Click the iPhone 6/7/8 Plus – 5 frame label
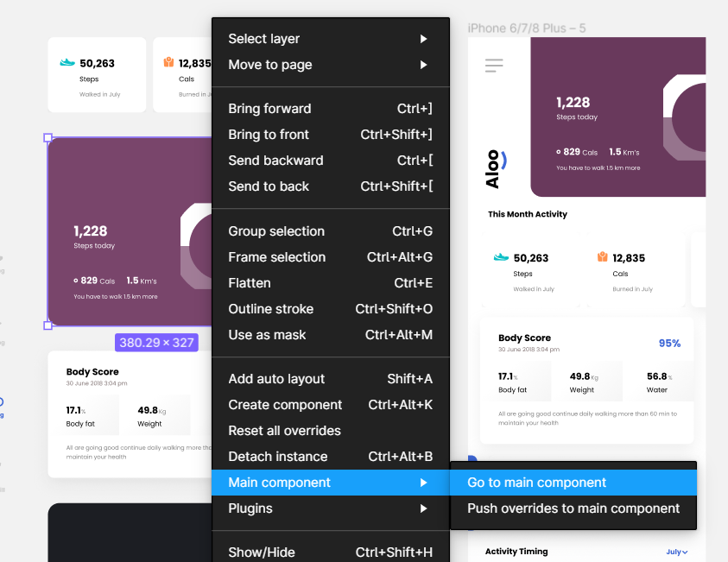Image resolution: width=728 pixels, height=562 pixels. point(527,28)
